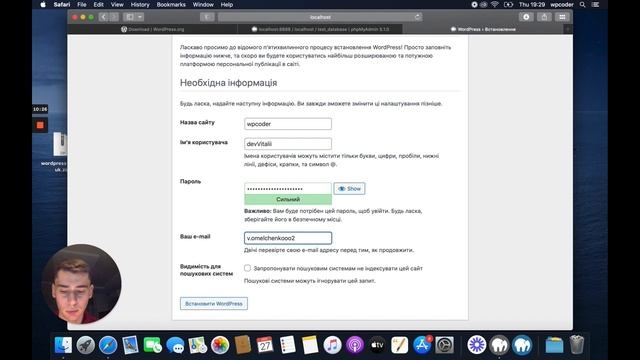Open Apple TV in the Dock

[x=377, y=345]
